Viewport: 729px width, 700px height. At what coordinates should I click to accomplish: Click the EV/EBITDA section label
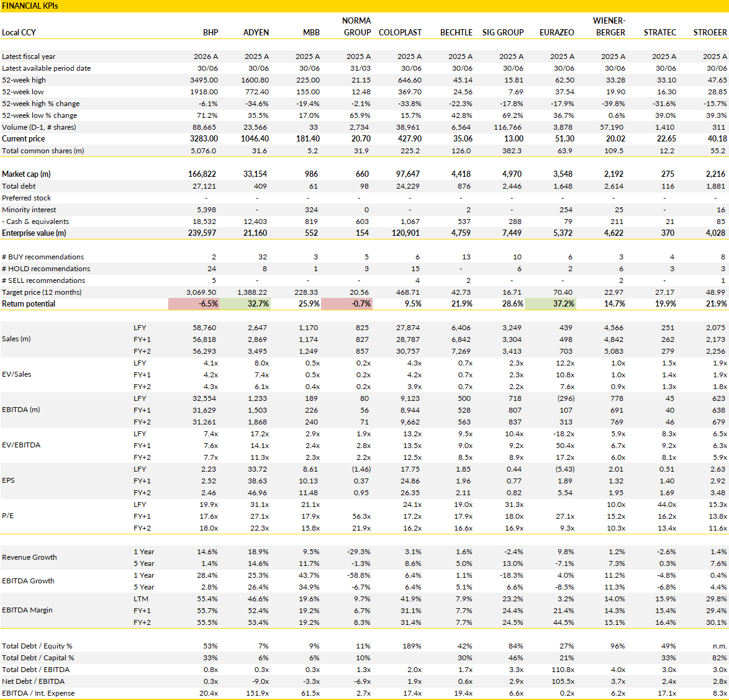(21, 445)
